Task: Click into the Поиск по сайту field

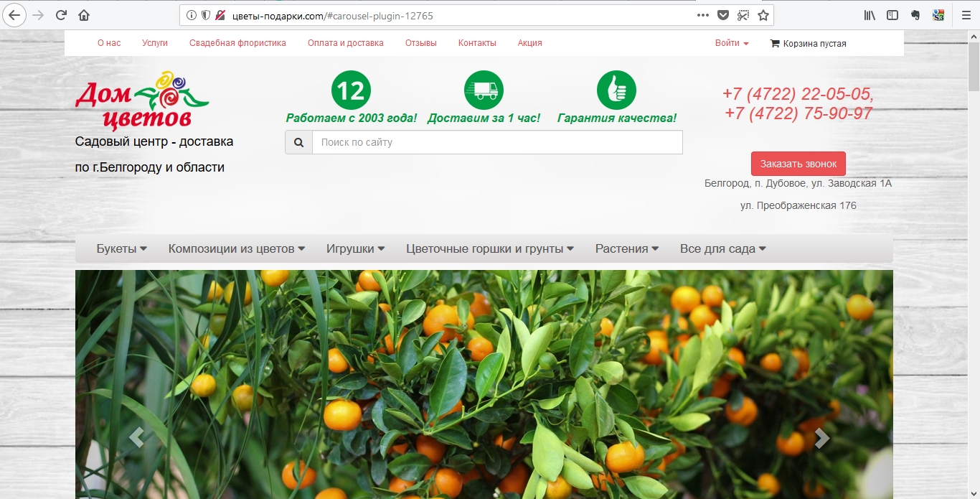Action: [497, 142]
